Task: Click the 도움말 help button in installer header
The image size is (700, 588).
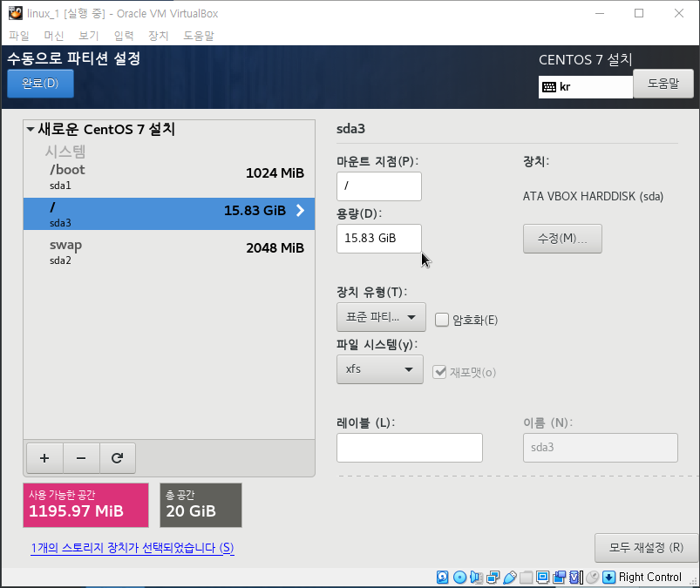Action: [x=663, y=84]
